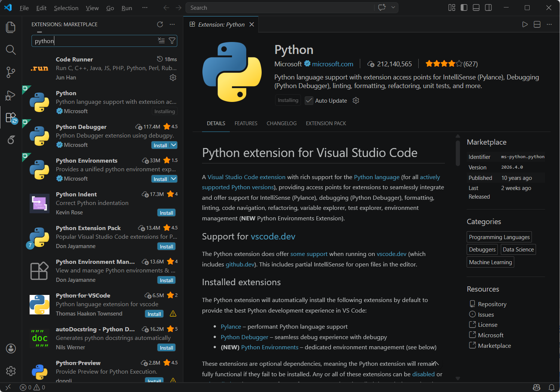Open the Edit menu

click(41, 8)
